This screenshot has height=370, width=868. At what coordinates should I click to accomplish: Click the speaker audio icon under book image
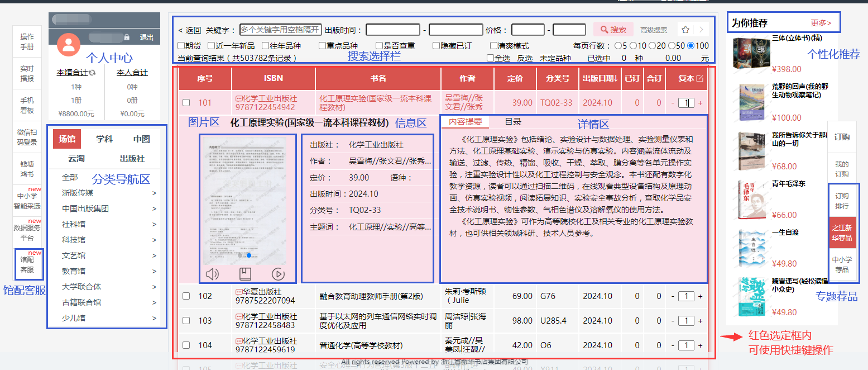click(x=212, y=274)
